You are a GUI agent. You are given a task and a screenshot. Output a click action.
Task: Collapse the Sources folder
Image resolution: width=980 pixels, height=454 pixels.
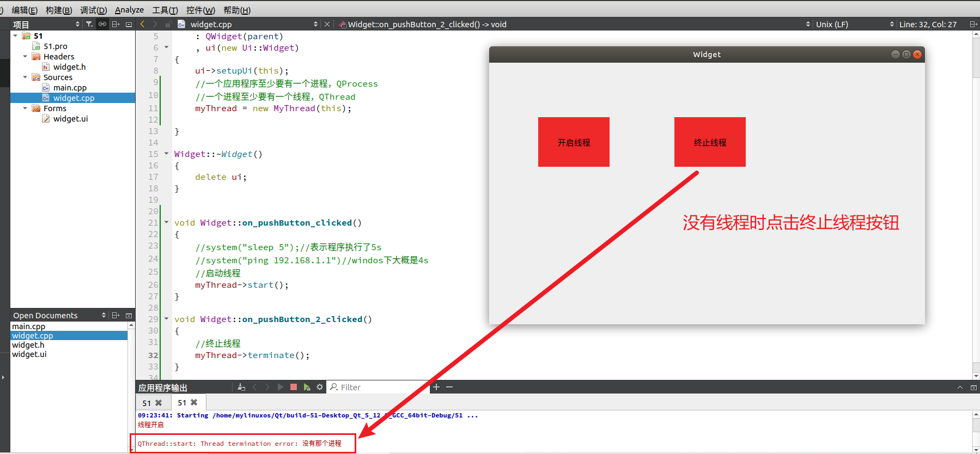tap(25, 77)
